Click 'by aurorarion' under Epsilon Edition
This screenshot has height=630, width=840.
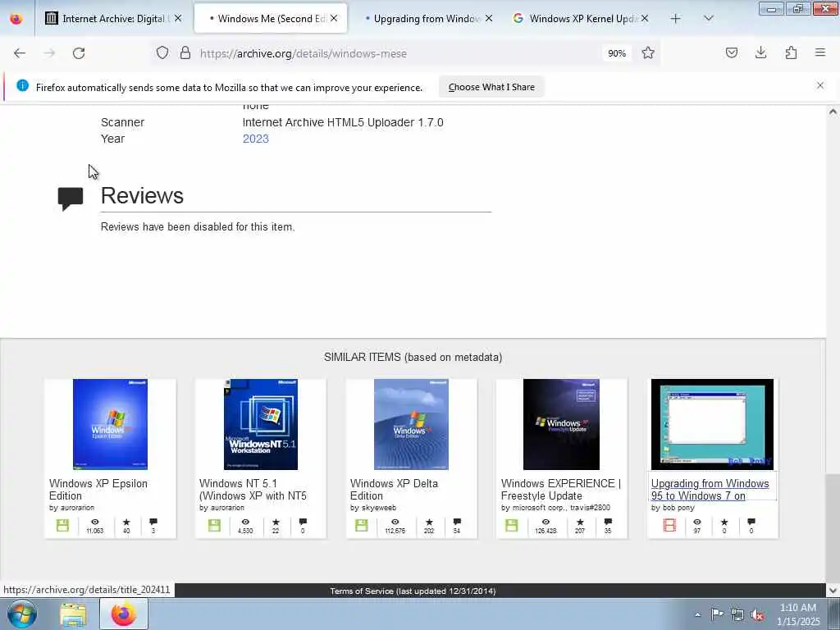[x=72, y=508]
